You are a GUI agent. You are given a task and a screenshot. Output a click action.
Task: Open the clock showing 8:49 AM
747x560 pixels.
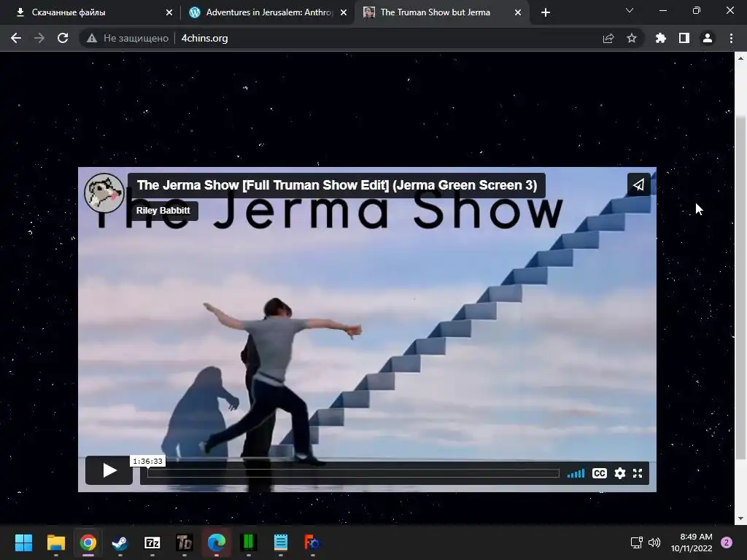tap(692, 542)
